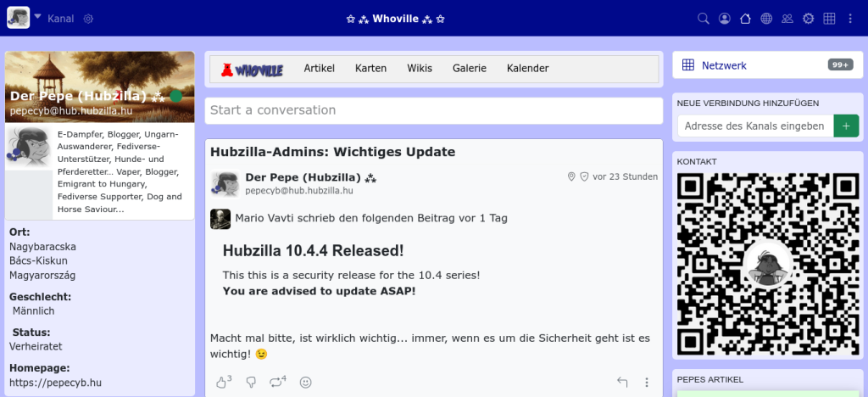Expand the channel menu arrow beside the avatar
This screenshot has width=868, height=397.
[x=37, y=17]
